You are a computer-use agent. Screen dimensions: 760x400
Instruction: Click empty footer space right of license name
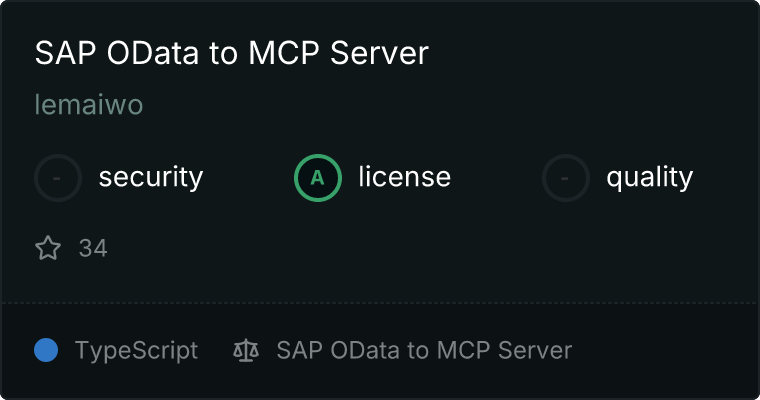coord(660,350)
